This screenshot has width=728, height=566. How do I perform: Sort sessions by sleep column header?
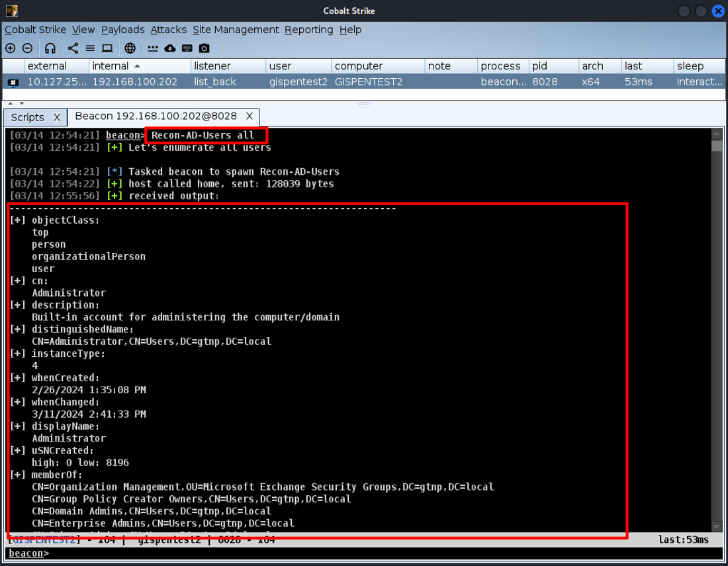click(x=700, y=66)
